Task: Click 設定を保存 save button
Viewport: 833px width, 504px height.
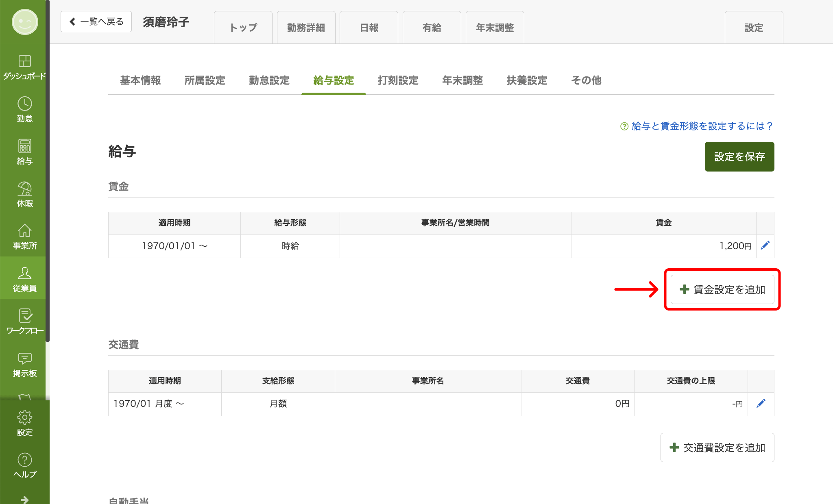Action: 739,156
